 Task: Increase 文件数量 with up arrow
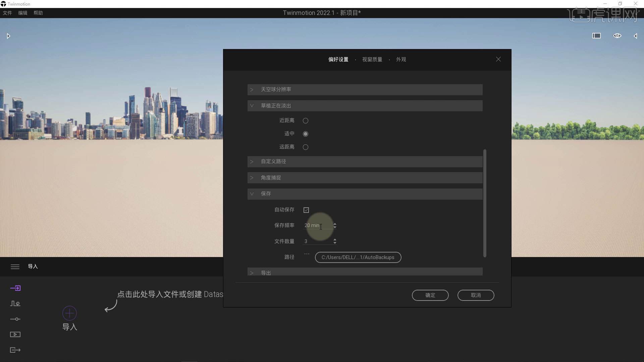coord(335,240)
